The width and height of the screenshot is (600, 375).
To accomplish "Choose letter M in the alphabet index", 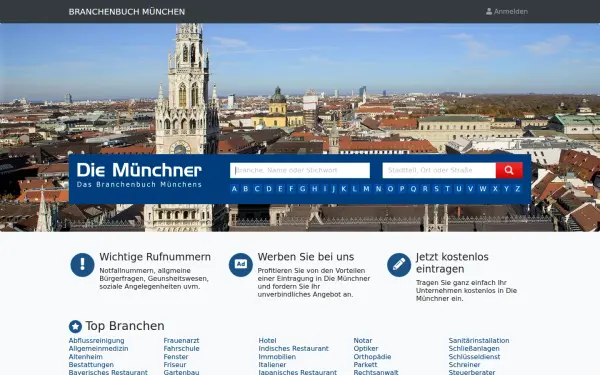I will coord(366,189).
